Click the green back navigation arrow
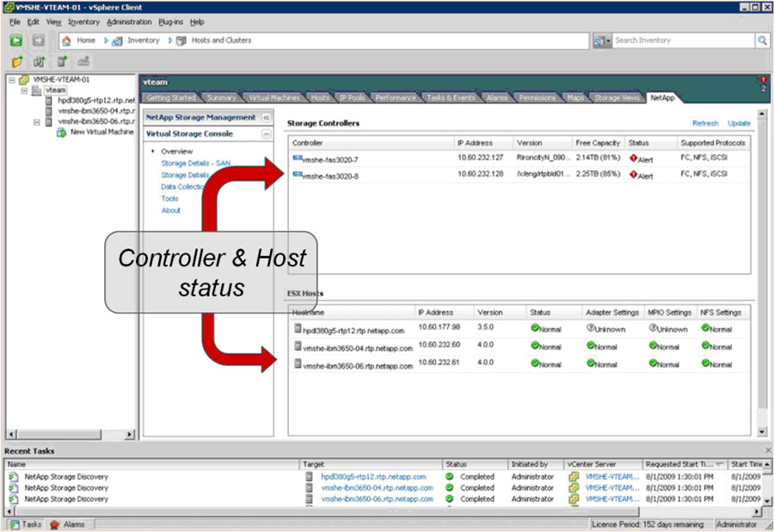This screenshot has height=532, width=774. click(x=16, y=40)
